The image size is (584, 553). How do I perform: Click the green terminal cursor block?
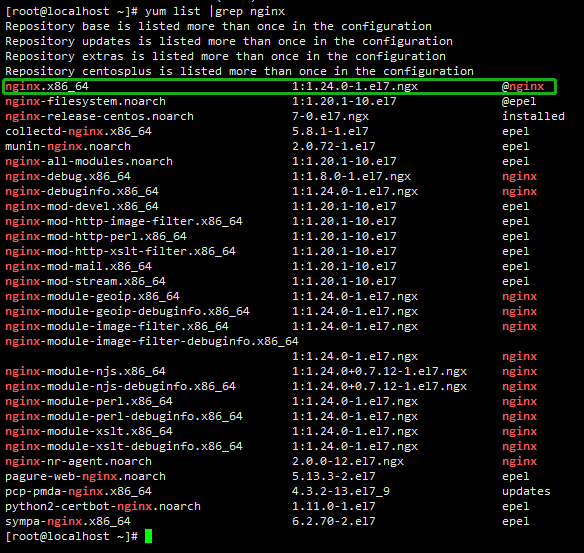click(148, 536)
